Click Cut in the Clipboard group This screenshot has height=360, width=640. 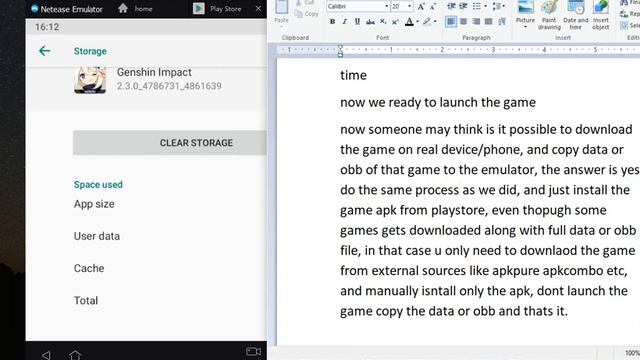(306, 3)
